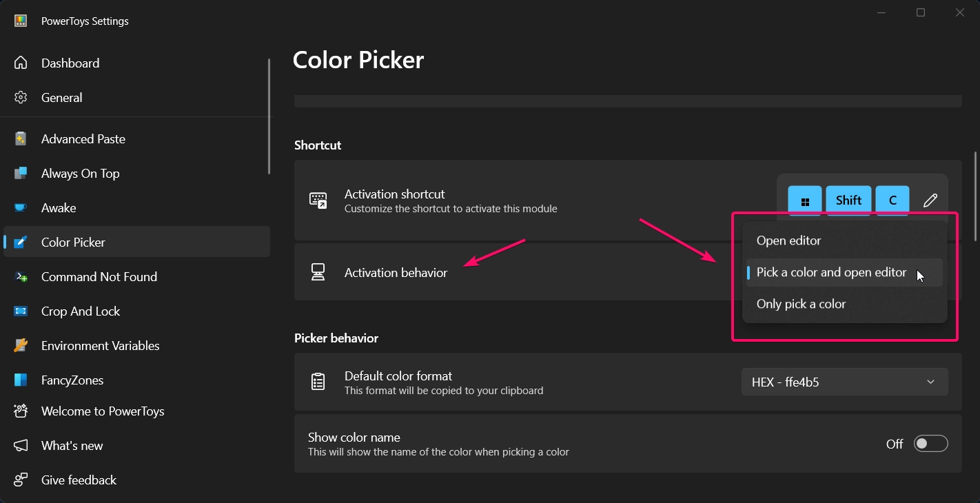Click the Default color format label
The image size is (980, 503).
[x=398, y=376]
